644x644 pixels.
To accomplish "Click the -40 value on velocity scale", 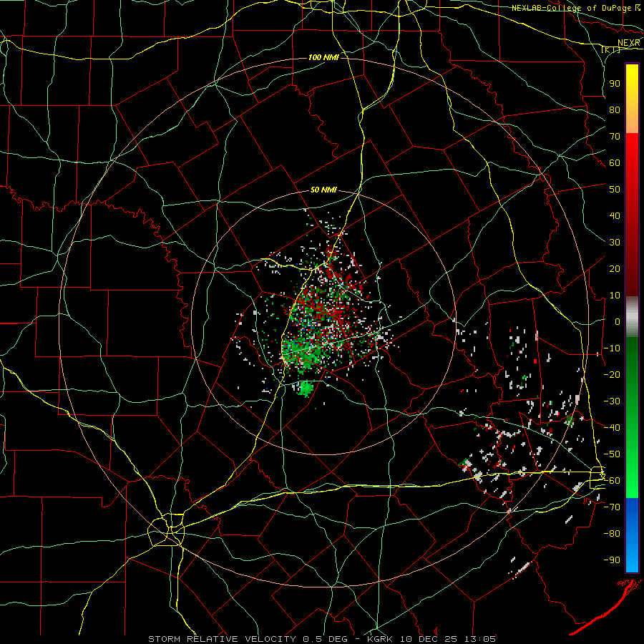I will [612, 428].
